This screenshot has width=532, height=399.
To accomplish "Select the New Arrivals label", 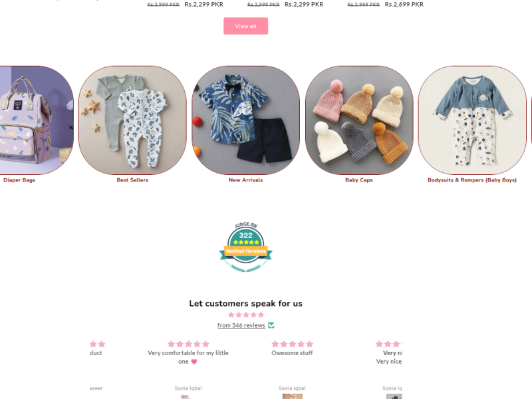I will [245, 180].
